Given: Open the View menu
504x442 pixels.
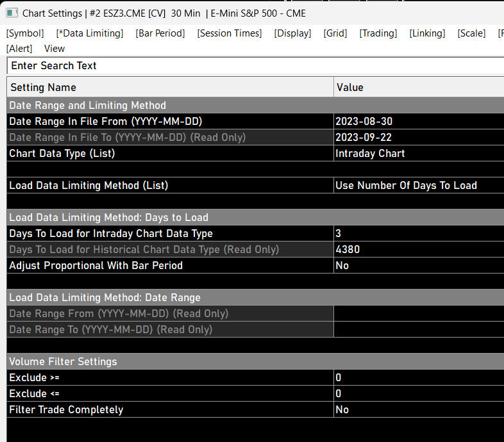Looking at the screenshot, I should point(55,49).
